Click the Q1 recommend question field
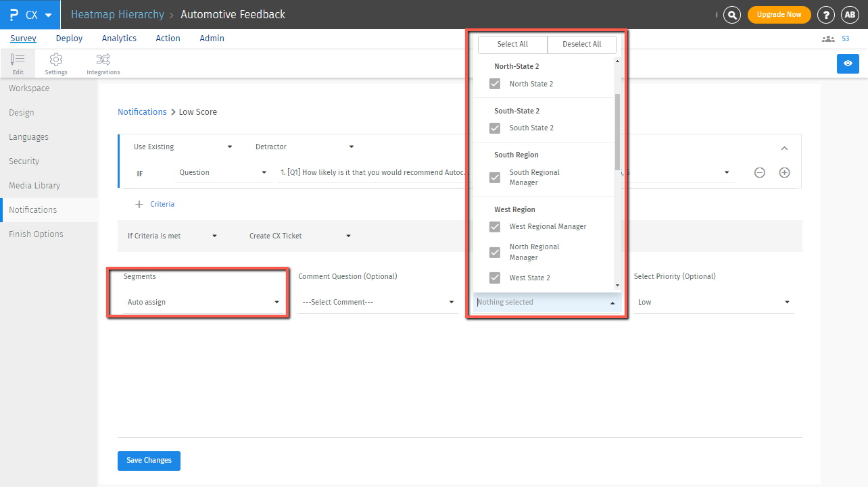Viewport: 868px width, 487px height. pyautogui.click(x=372, y=172)
